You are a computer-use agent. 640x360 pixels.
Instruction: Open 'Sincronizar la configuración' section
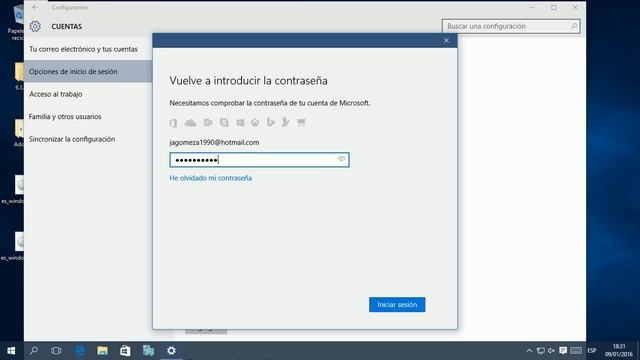pyautogui.click(x=88, y=139)
